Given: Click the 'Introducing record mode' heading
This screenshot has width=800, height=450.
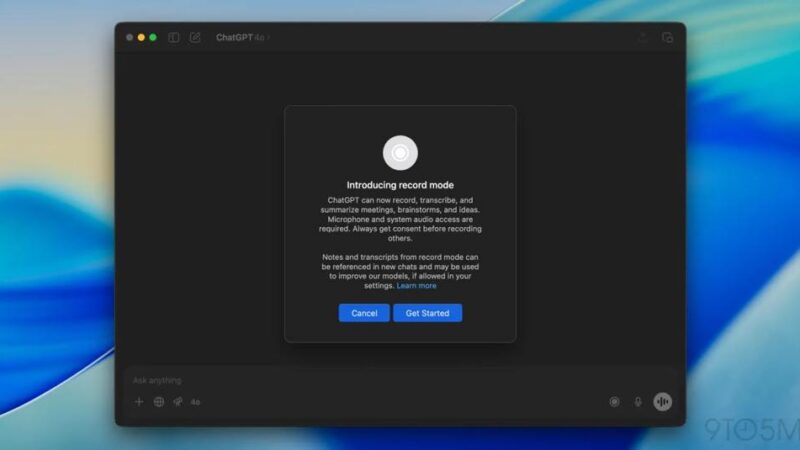Looking at the screenshot, I should tap(400, 185).
